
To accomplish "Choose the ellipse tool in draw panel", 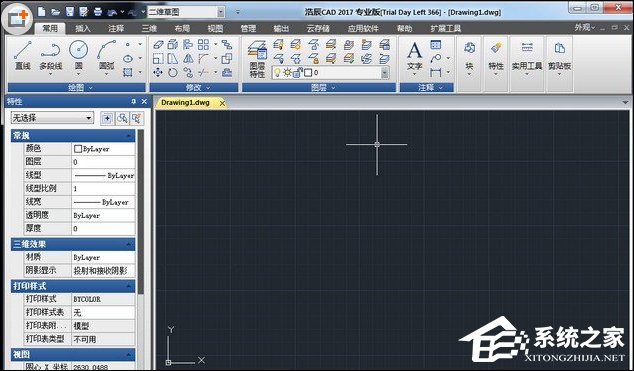I will 128,59.
